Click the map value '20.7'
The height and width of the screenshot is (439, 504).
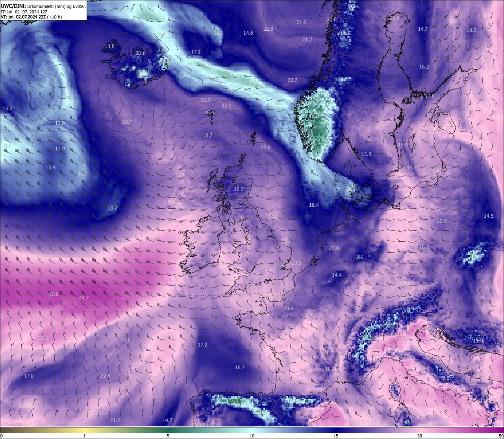292,80
